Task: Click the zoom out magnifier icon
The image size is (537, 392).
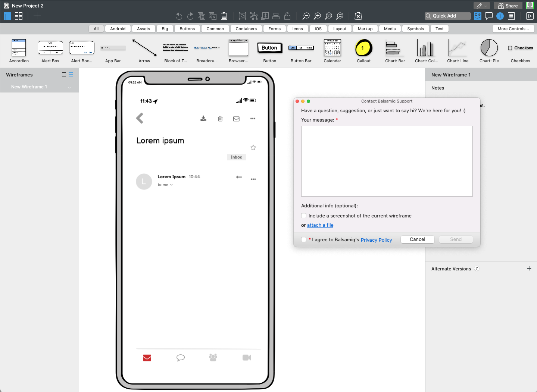Action: [306, 16]
